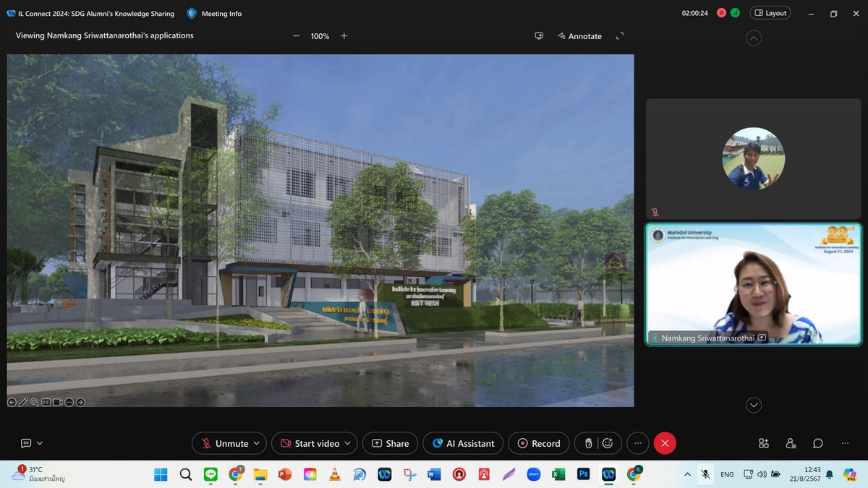Click the Share button

pos(390,443)
